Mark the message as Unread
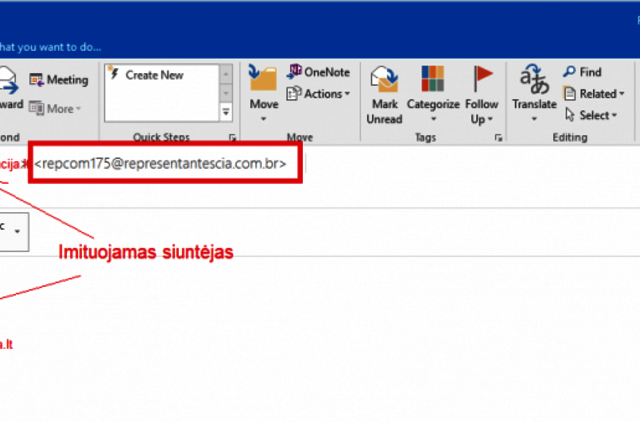The image size is (640, 422). click(384, 95)
